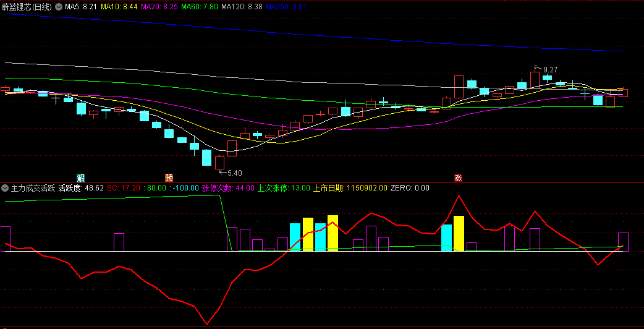Image resolution: width=644 pixels, height=329 pixels.
Task: Click the 预 event marker icon
Action: [x=169, y=178]
